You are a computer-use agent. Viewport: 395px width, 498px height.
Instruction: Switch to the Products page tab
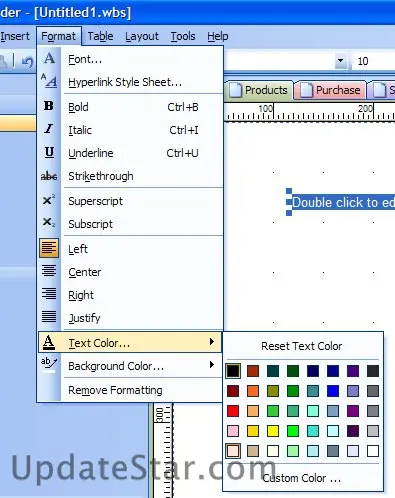point(259,90)
